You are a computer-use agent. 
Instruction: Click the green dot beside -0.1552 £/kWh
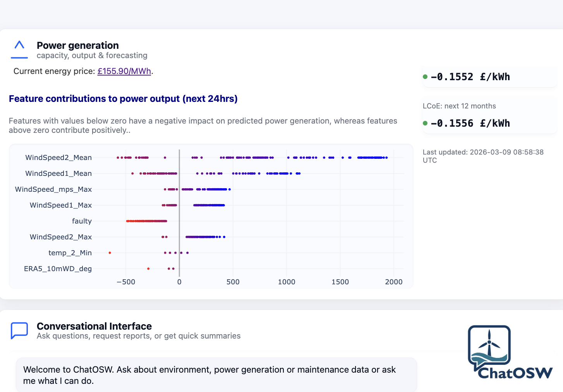425,77
